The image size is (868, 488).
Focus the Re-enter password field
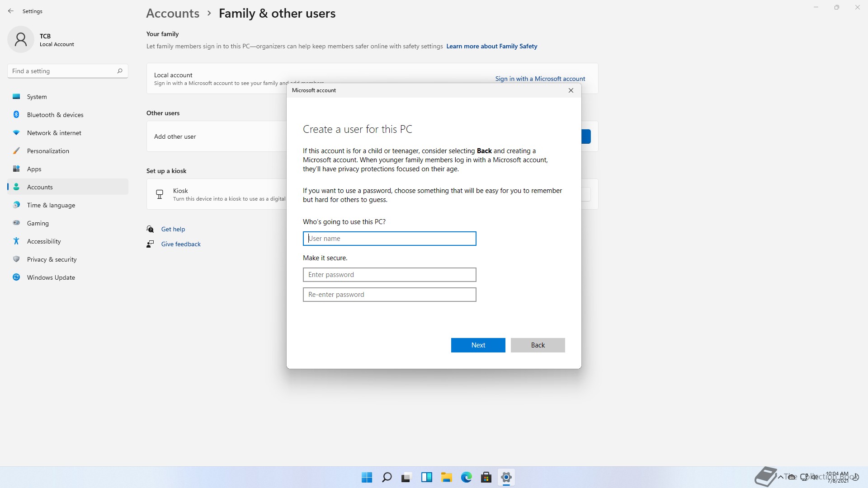[389, 295]
